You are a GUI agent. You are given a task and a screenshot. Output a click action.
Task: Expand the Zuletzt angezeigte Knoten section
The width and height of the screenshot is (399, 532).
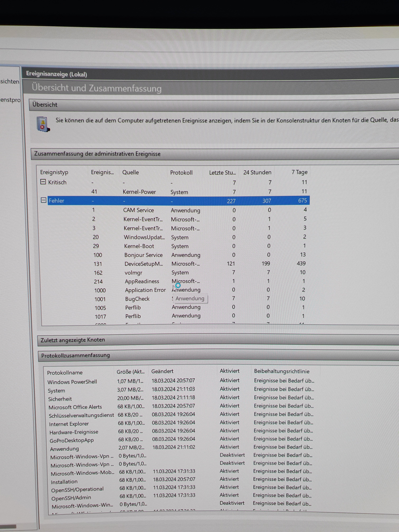click(73, 340)
